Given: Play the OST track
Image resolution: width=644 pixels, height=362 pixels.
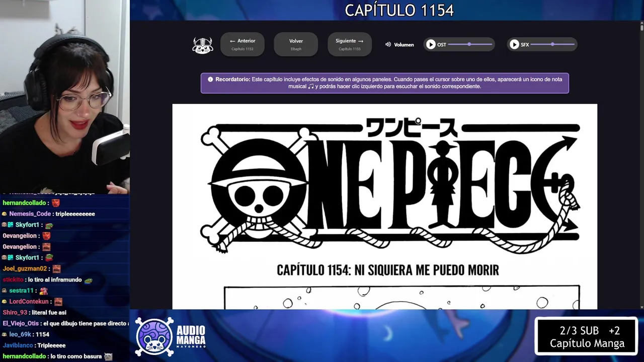Looking at the screenshot, I should pyautogui.click(x=431, y=44).
